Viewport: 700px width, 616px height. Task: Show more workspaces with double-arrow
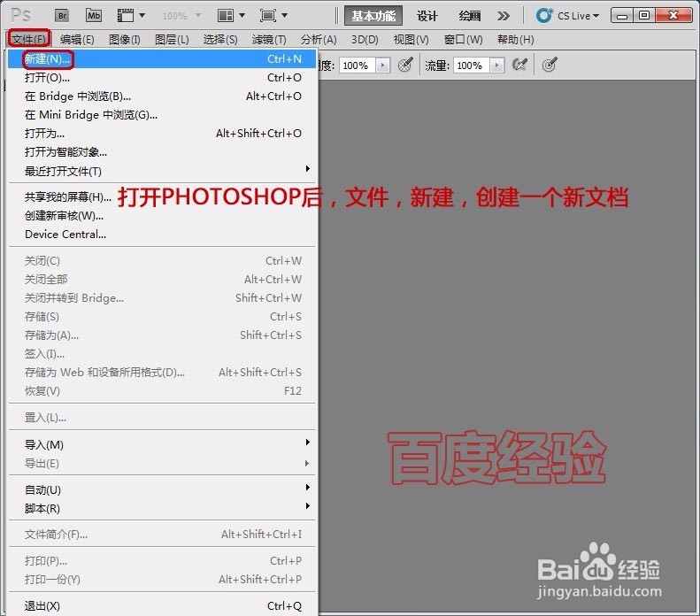coord(504,16)
